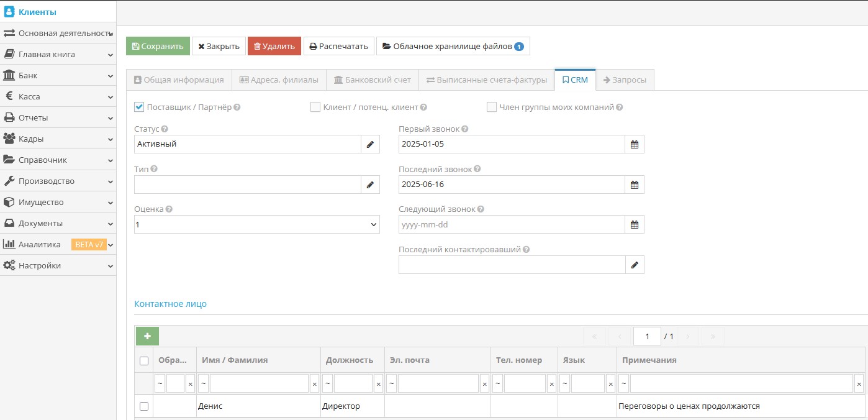Open the Оценка dropdown
The image size is (868, 420).
tap(256, 224)
